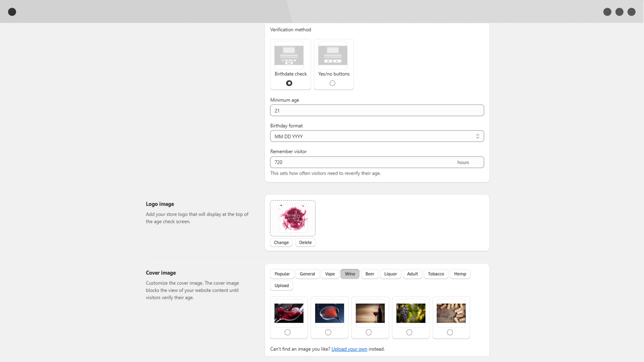Click the "Verification method" label
This screenshot has height=362, width=644.
click(291, 30)
